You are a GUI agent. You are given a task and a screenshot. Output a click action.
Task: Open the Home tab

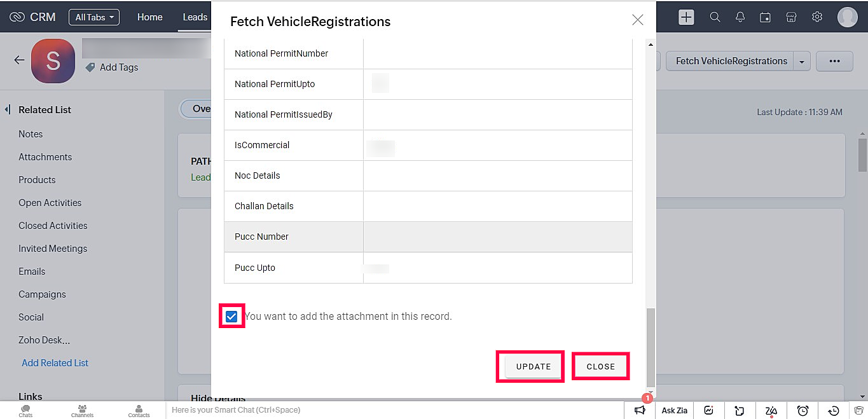tap(150, 17)
